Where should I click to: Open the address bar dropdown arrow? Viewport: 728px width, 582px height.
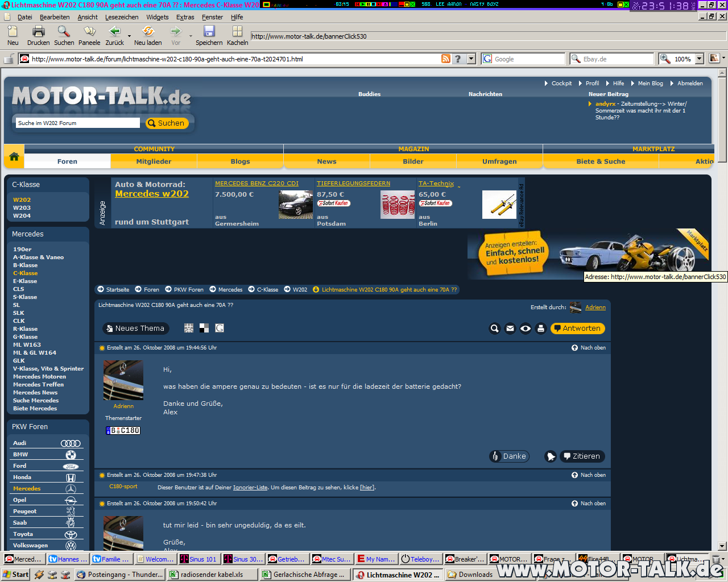pos(471,59)
